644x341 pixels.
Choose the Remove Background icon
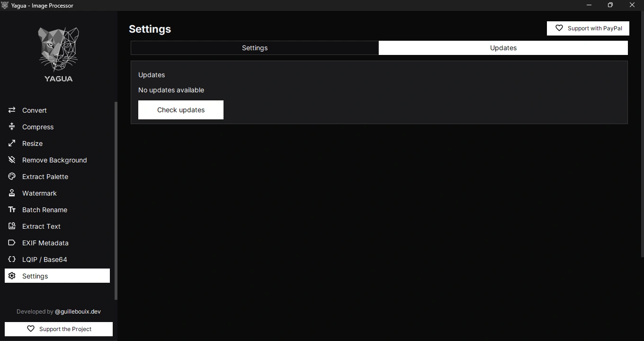pos(12,160)
